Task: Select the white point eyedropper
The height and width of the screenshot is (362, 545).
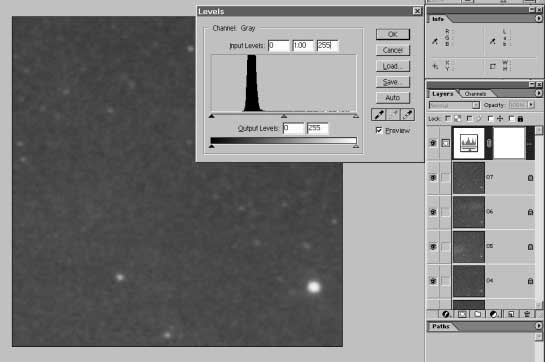Action: 407,114
